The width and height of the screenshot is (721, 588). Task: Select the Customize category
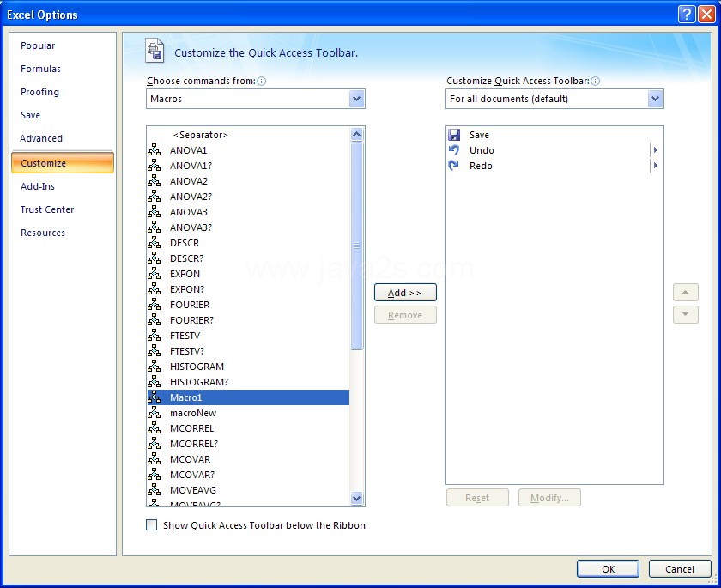point(63,163)
